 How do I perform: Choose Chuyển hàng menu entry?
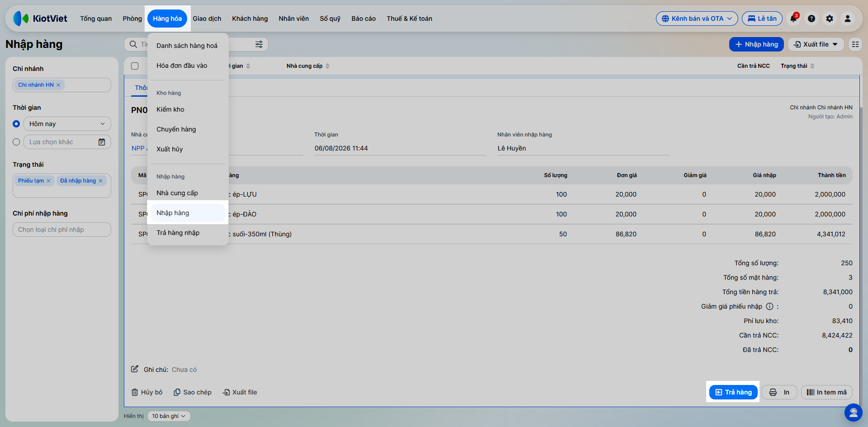coord(188,129)
